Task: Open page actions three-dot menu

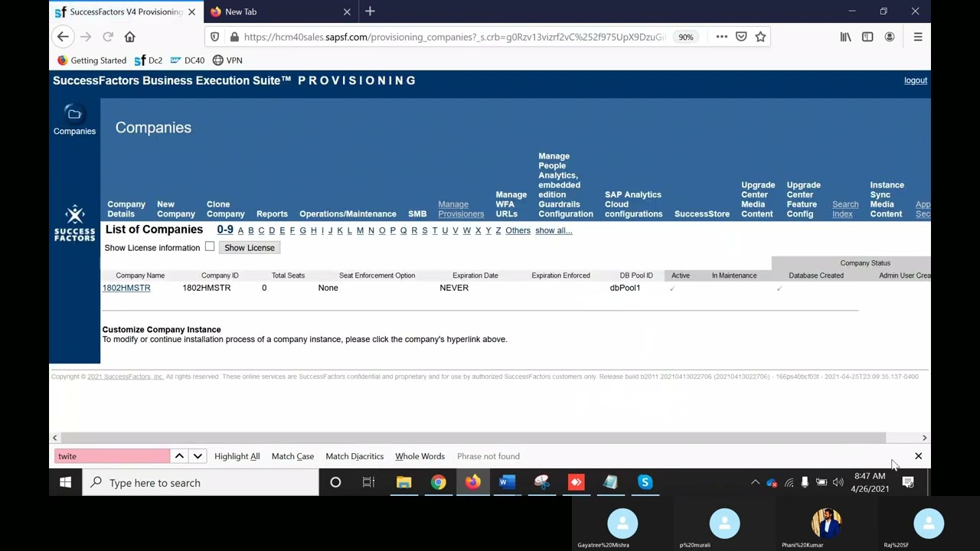Action: point(721,37)
